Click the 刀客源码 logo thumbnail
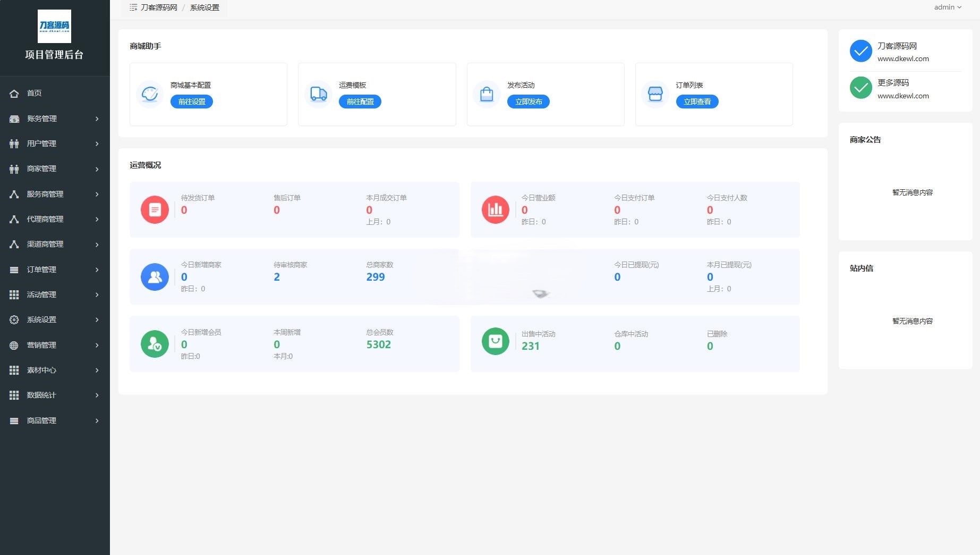980x555 pixels. coord(54,26)
